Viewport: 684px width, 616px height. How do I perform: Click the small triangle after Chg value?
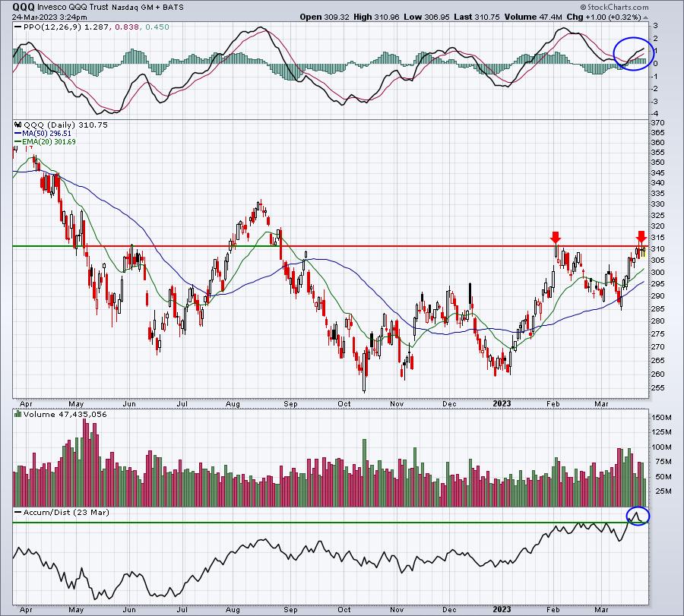[x=645, y=17]
